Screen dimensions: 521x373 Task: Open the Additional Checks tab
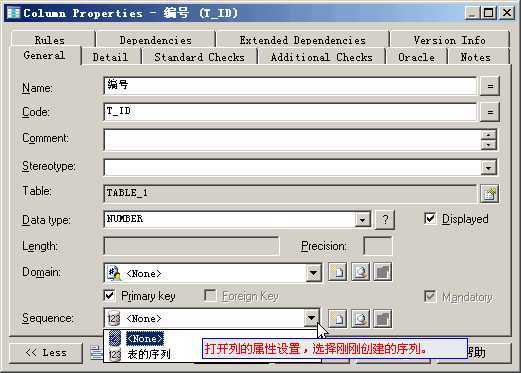(321, 57)
